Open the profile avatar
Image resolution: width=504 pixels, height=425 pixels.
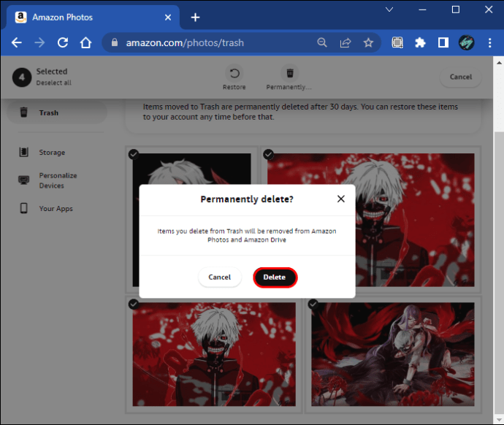[x=466, y=42]
